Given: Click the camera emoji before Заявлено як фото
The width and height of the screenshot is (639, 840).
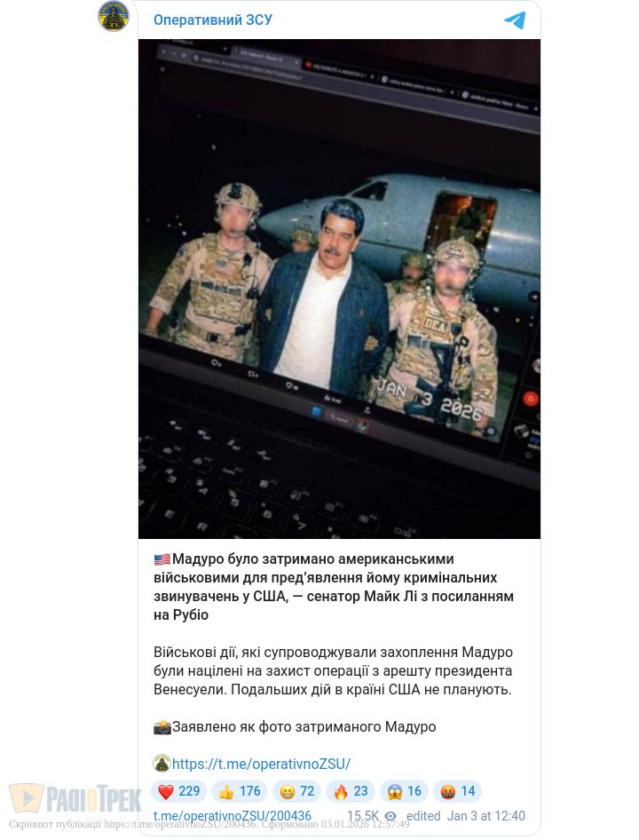Looking at the screenshot, I should coord(162,727).
